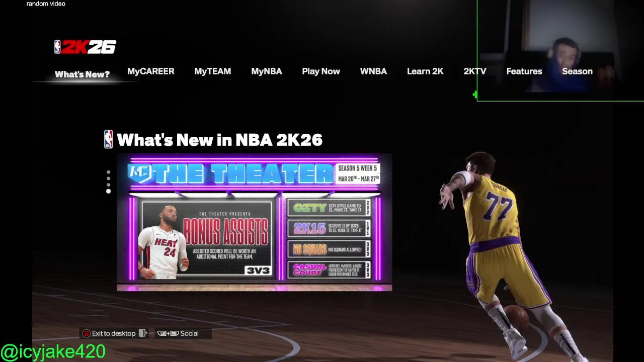
Task: Open The Theater news banner
Action: [254, 222]
